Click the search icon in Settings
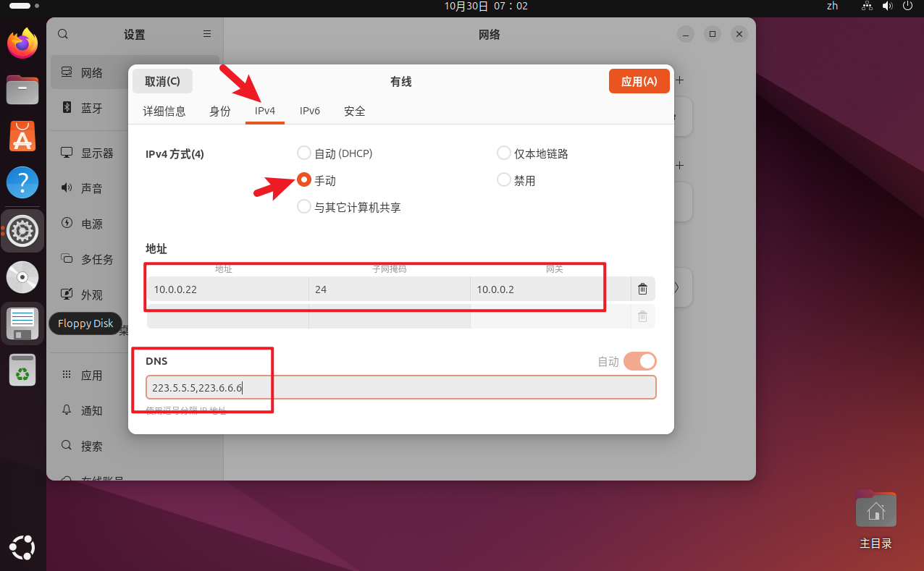Image resolution: width=924 pixels, height=571 pixels. point(63,34)
